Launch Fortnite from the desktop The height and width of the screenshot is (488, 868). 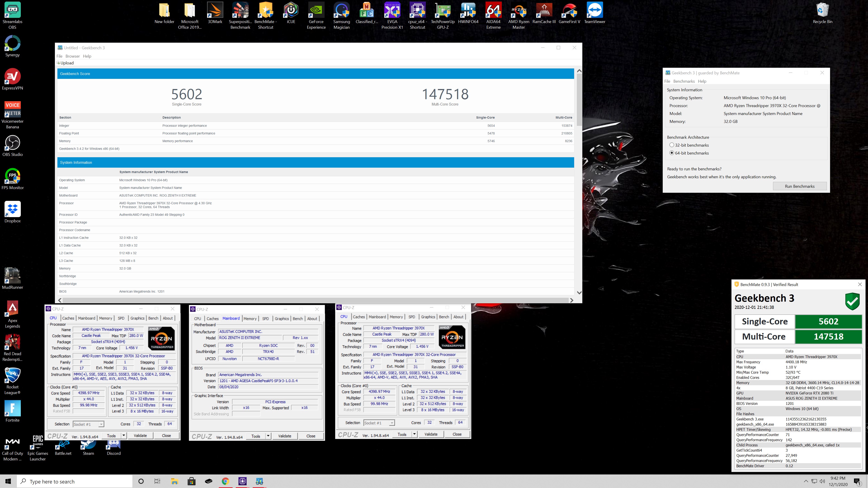click(x=12, y=411)
